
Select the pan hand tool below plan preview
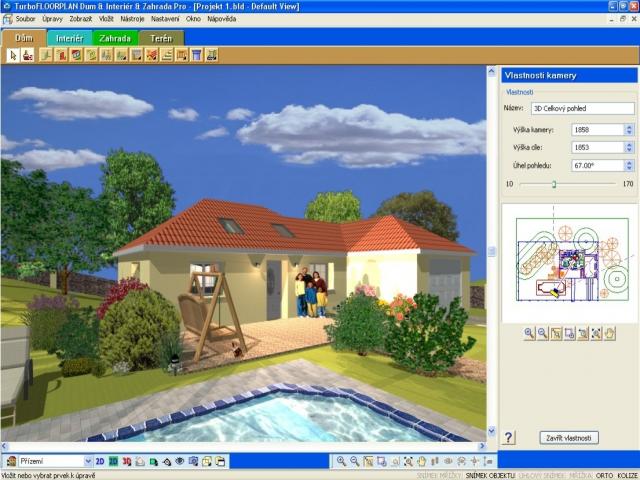pos(609,334)
